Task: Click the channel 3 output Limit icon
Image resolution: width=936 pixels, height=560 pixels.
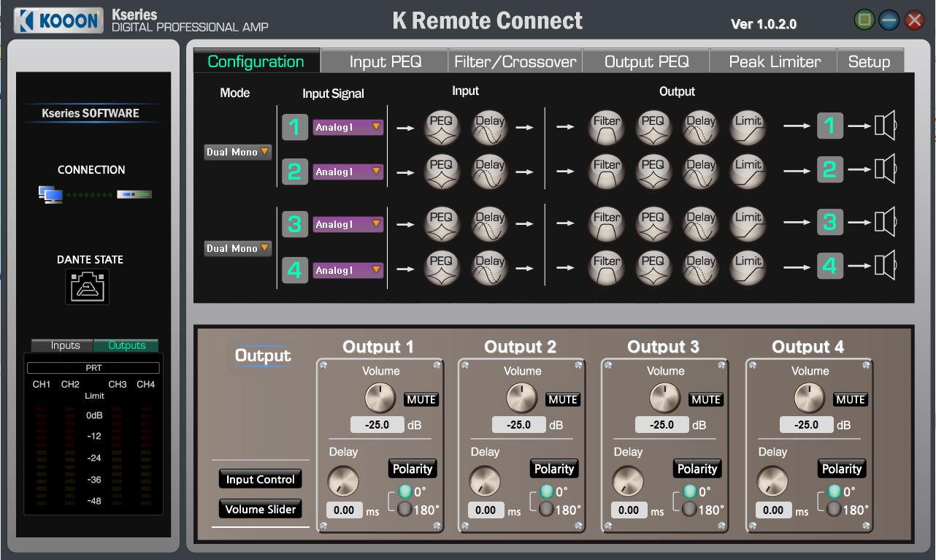Action: pyautogui.click(x=748, y=223)
